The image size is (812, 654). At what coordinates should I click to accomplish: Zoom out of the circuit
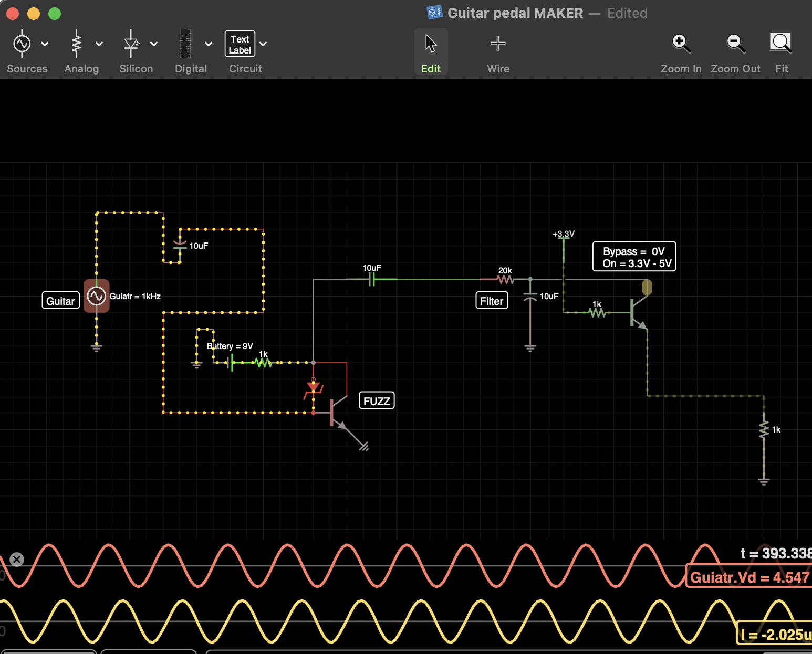click(x=735, y=44)
